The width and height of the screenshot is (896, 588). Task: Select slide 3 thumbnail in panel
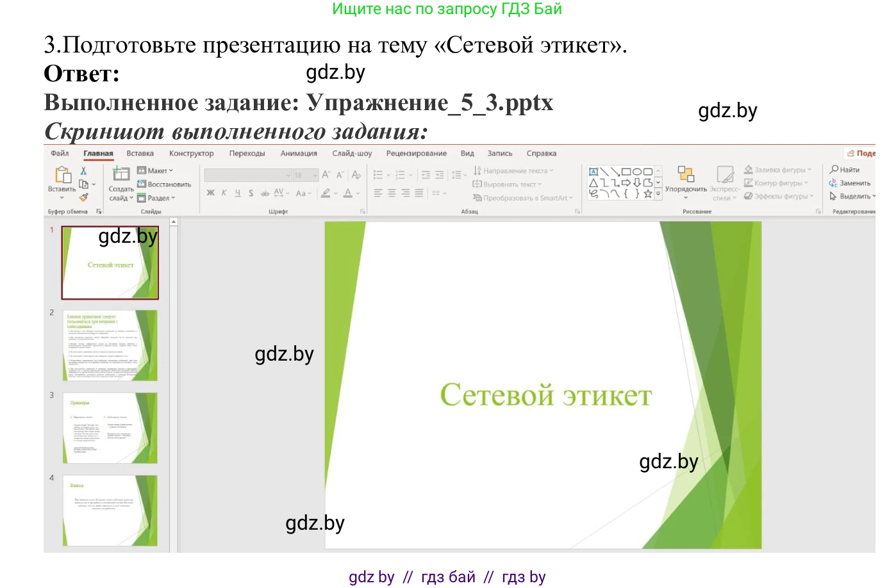click(x=110, y=428)
